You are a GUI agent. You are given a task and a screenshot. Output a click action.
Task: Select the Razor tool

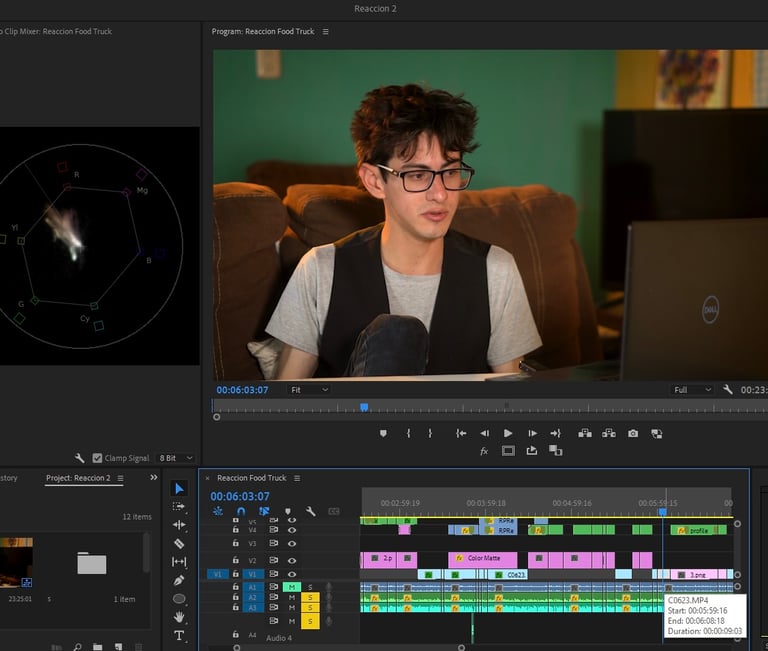179,543
